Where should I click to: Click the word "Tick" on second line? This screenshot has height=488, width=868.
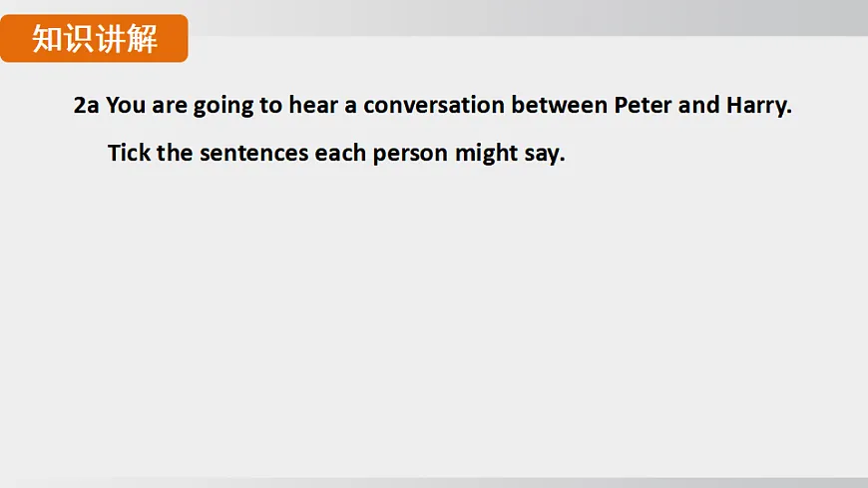128,154
